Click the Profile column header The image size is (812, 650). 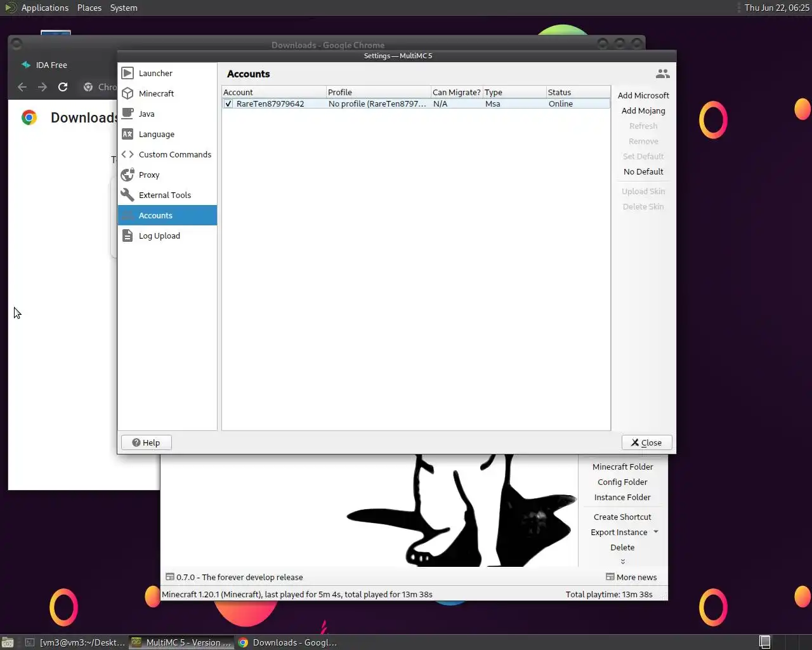(x=379, y=92)
